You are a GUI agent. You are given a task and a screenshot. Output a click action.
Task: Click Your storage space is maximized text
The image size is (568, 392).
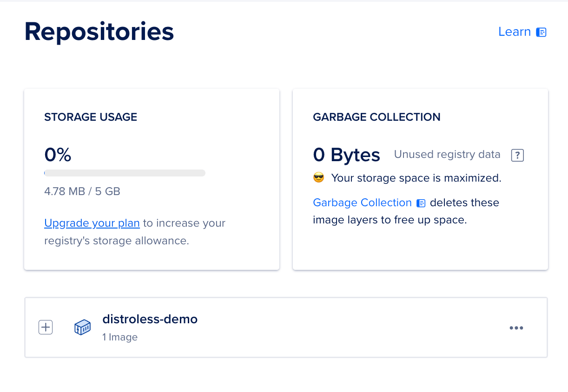[x=416, y=178]
